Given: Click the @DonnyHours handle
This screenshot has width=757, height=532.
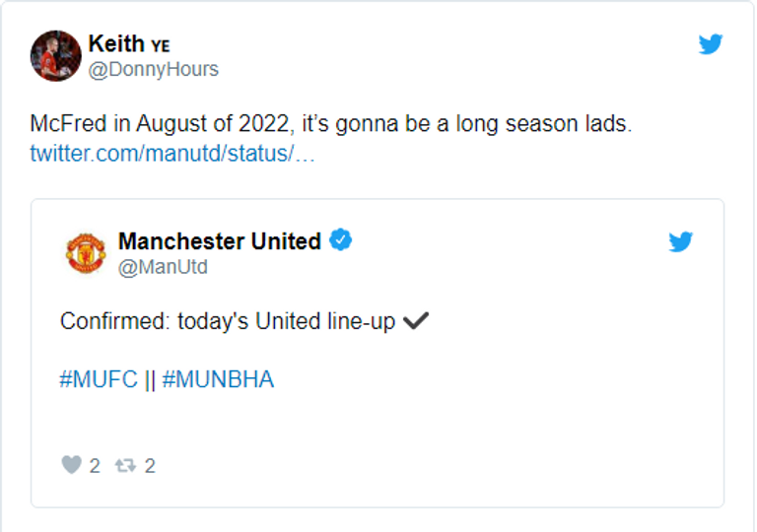Looking at the screenshot, I should pyautogui.click(x=153, y=69).
